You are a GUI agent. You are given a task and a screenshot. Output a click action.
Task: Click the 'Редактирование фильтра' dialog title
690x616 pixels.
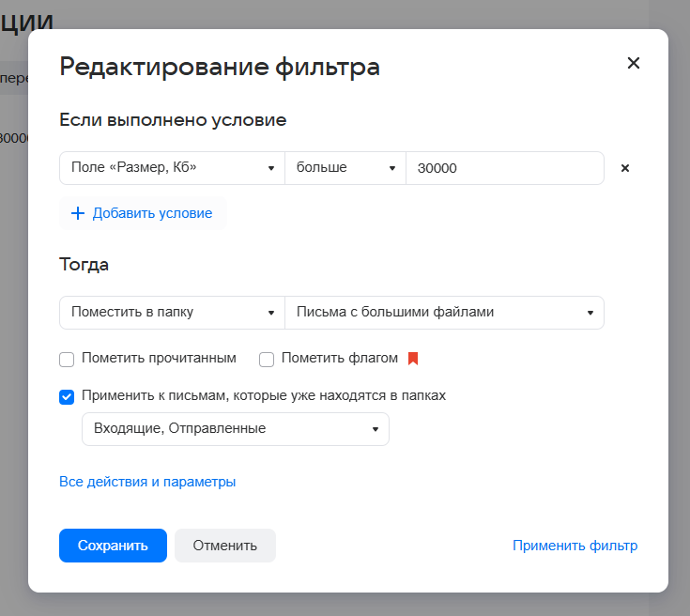(x=220, y=67)
